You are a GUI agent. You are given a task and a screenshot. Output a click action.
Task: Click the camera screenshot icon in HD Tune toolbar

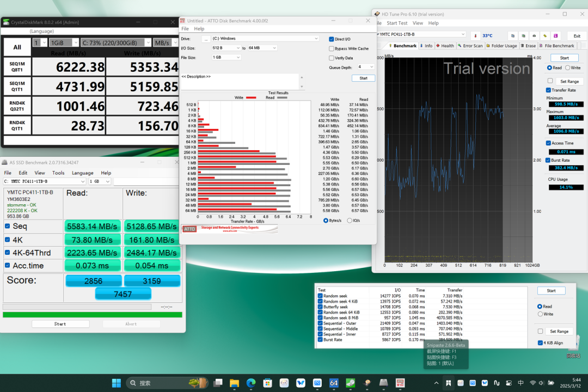coord(534,35)
